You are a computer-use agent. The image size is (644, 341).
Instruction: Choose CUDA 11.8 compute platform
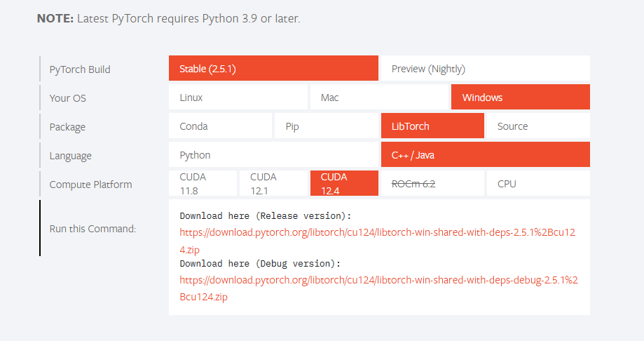pyautogui.click(x=203, y=183)
